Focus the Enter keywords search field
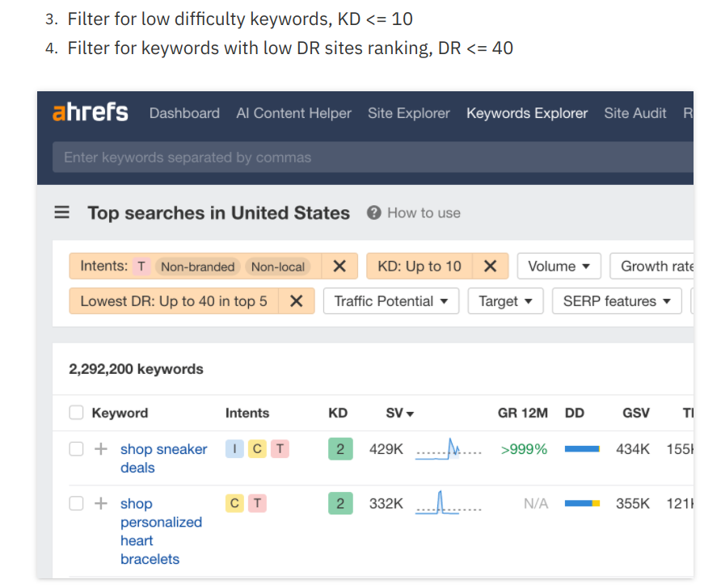Screen dimensions: 721x588 tap(373, 157)
